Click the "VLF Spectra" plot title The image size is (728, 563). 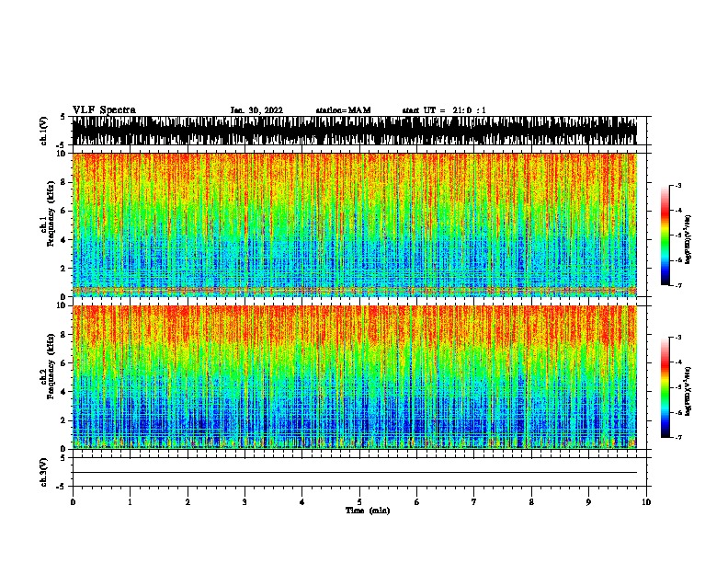pos(104,110)
